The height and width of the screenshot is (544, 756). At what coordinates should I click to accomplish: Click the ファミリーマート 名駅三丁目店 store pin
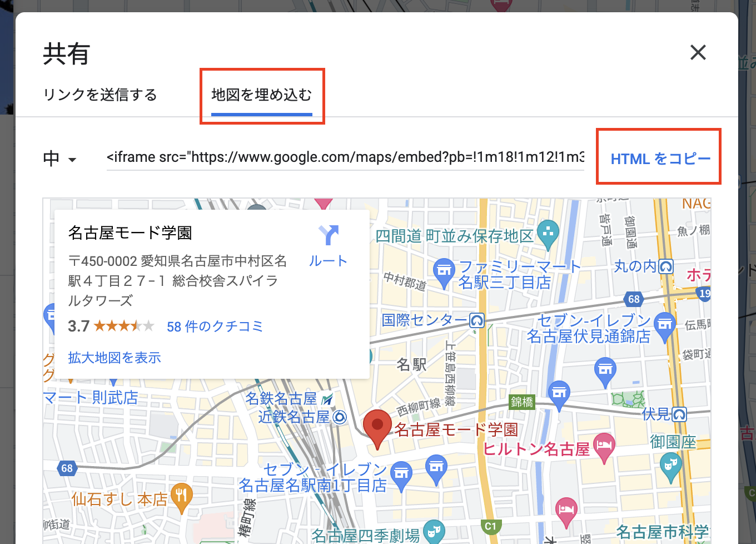pos(444,271)
